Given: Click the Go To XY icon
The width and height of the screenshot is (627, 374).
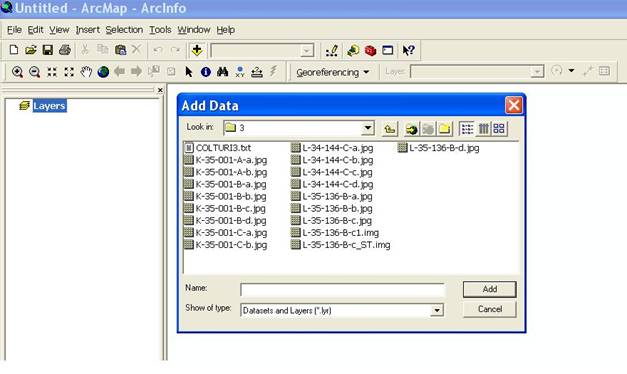Looking at the screenshot, I should pos(240,72).
